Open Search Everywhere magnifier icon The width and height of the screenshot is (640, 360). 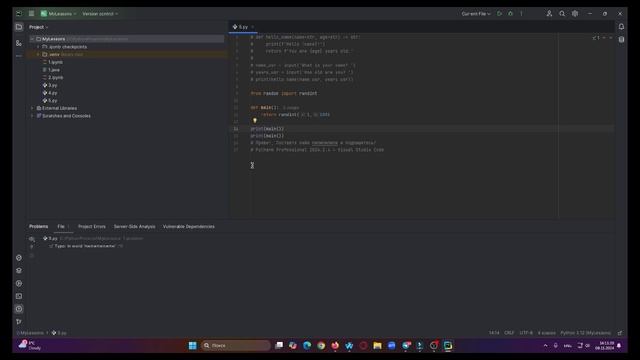[562, 13]
